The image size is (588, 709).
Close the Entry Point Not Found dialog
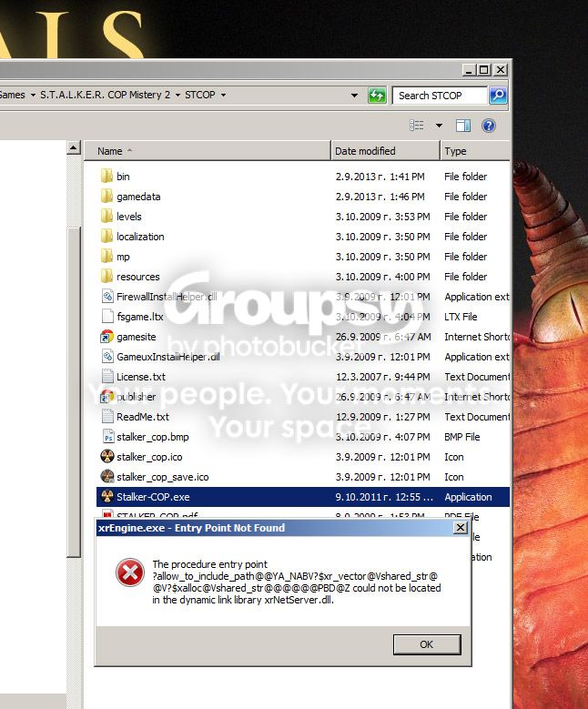point(460,528)
